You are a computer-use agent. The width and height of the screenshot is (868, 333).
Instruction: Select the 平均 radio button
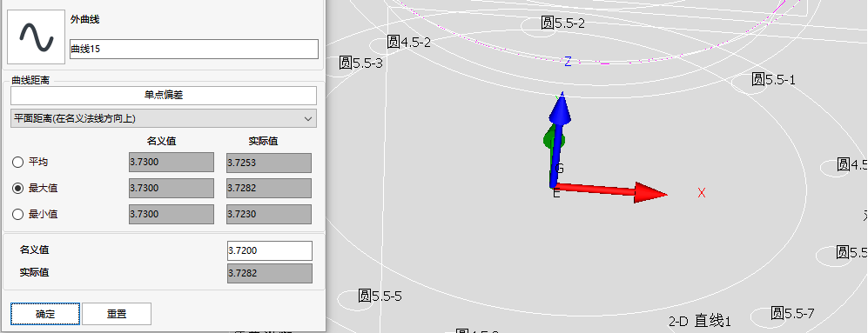[17, 163]
